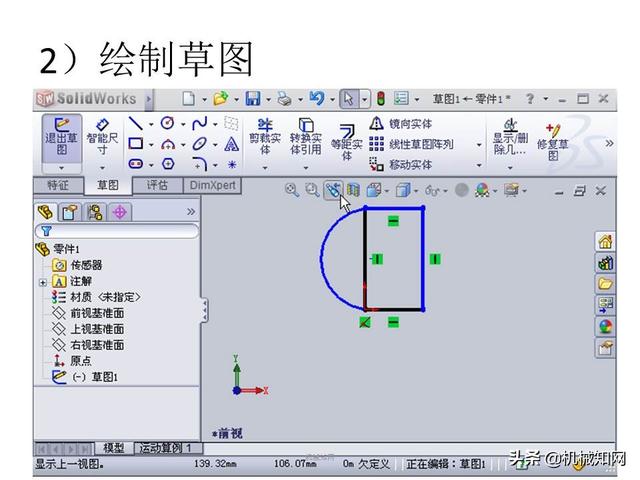Select the Point sketch tool
Image resolution: width=640 pixels, height=480 pixels.
(231, 164)
